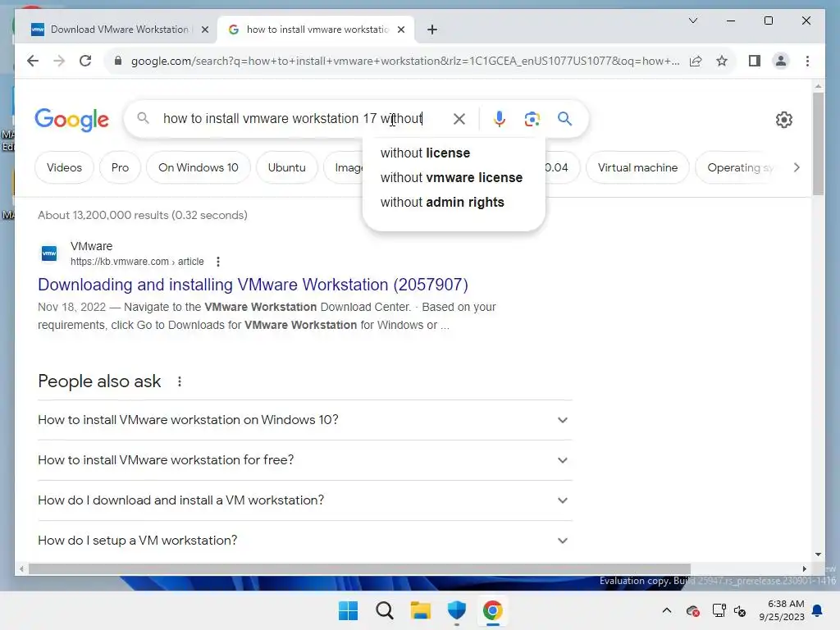Choose suggestion 'without license'
This screenshot has width=840, height=630.
click(x=454, y=153)
